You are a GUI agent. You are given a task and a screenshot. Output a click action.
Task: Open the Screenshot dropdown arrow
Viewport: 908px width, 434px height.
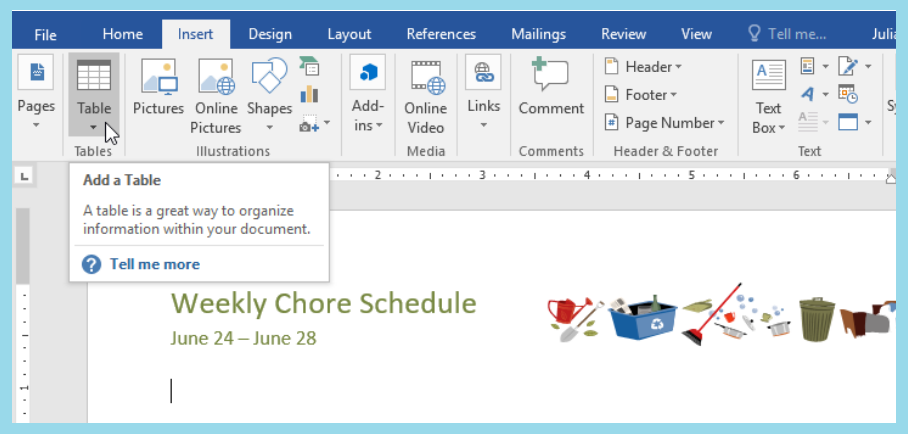[327, 123]
